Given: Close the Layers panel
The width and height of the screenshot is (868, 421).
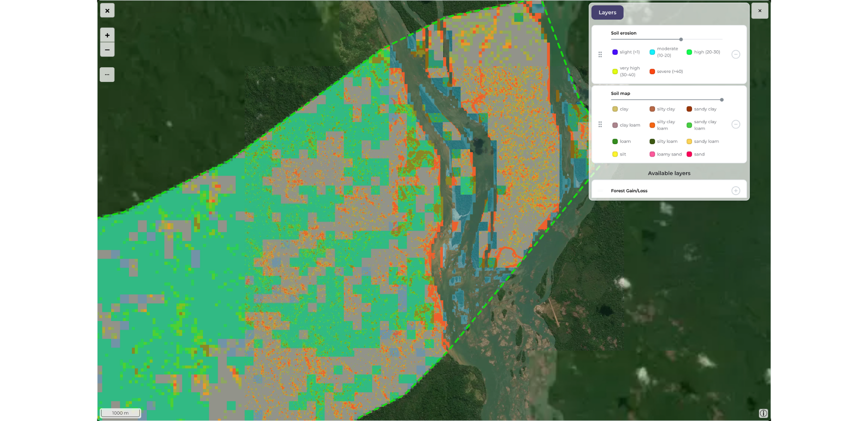Looking at the screenshot, I should click(x=760, y=11).
